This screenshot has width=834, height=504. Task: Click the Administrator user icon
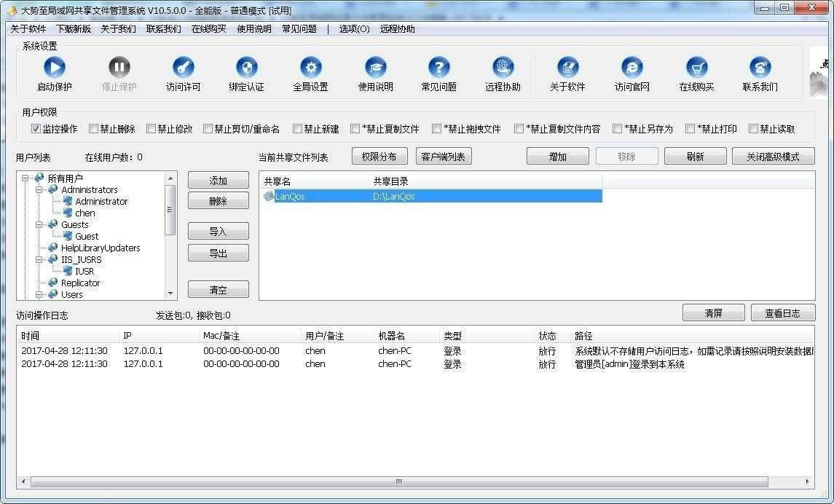coord(68,201)
